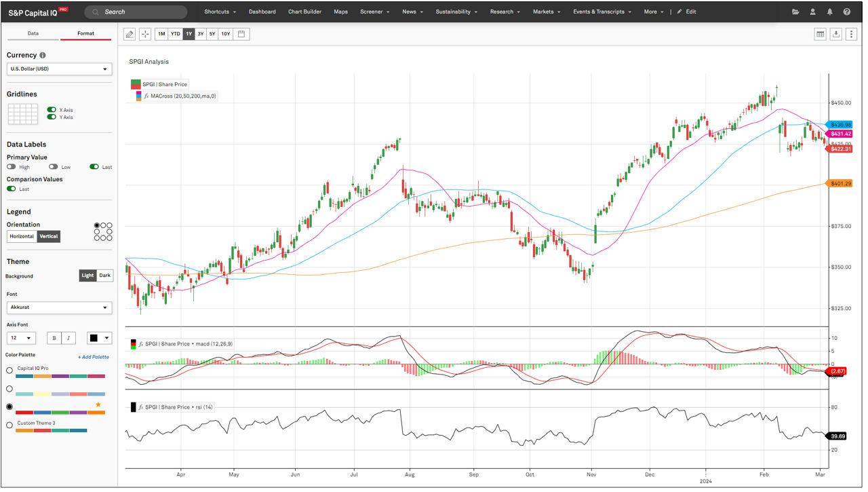868x492 pixels.
Task: Toggle the Comparison Values Last label
Action: (12, 189)
